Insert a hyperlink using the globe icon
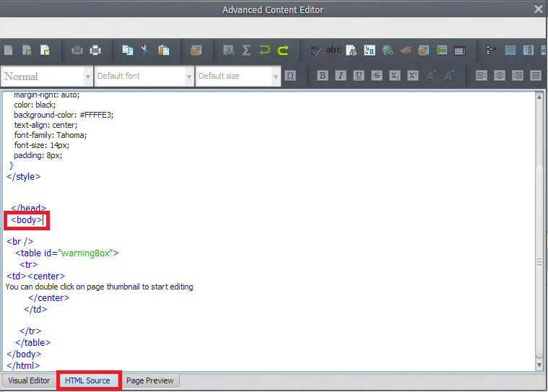 tap(388, 51)
